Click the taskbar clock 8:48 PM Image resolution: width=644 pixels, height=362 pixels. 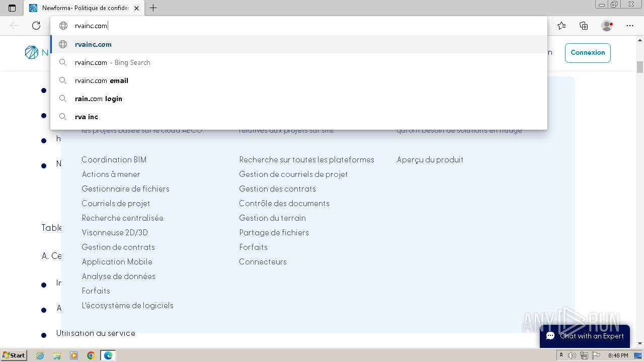coord(618,355)
